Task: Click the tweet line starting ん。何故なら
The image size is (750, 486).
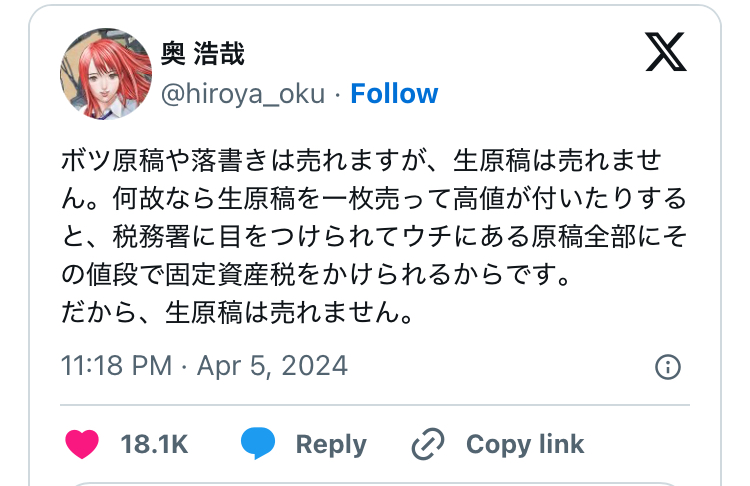Action: [374, 200]
